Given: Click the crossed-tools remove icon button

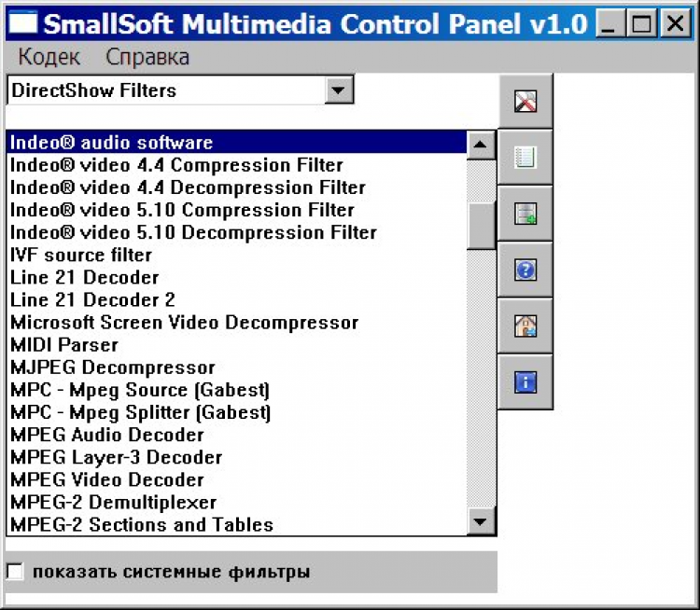Looking at the screenshot, I should (x=525, y=102).
